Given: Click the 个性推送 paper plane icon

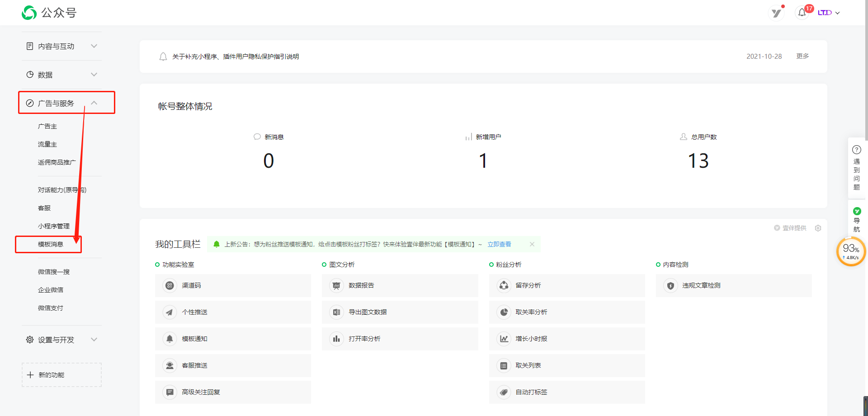Looking at the screenshot, I should coord(170,312).
